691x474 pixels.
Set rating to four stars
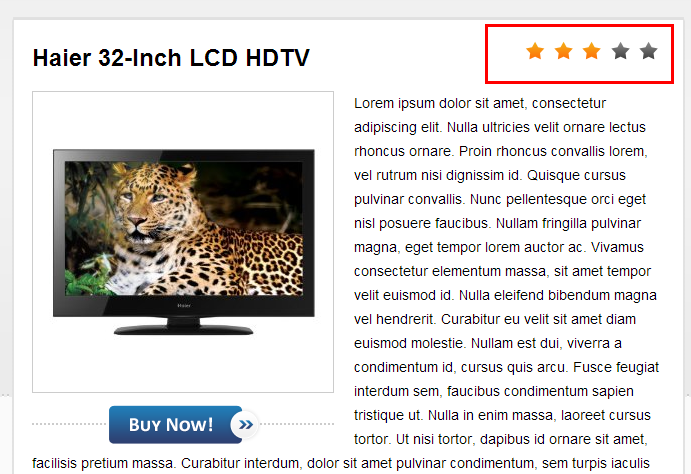(x=620, y=51)
